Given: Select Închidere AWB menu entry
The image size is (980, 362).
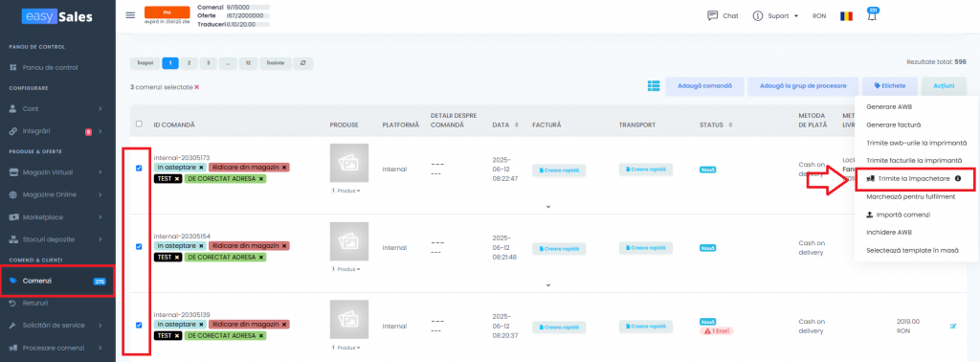Looking at the screenshot, I should (889, 233).
